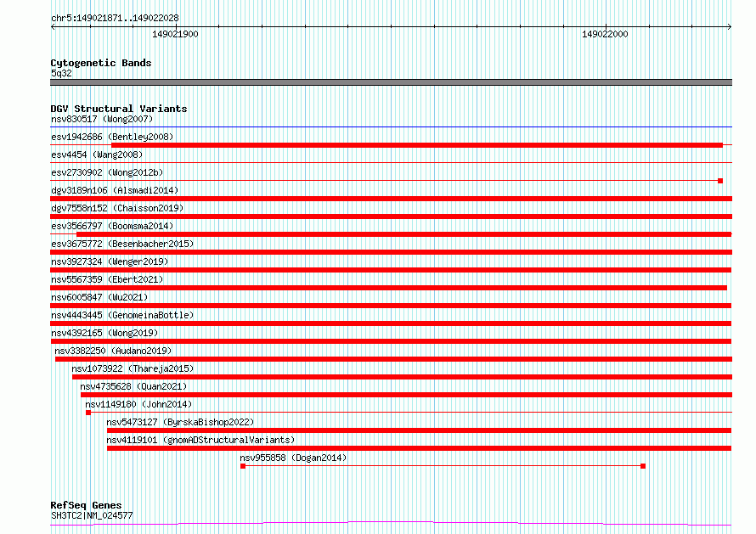Viewport: 756px width, 534px height.
Task: Click the left arrowhead of the ruler
Action: [53, 26]
